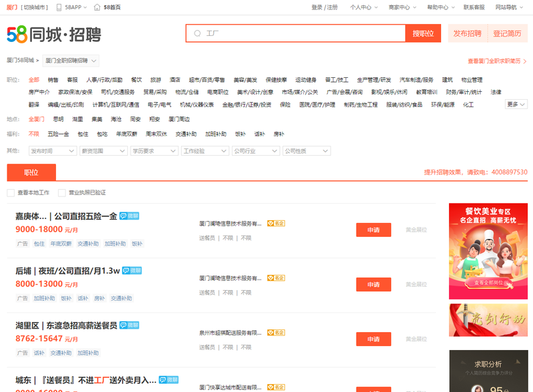Click the search magnifier icon
This screenshot has width=533, height=392.
pyautogui.click(x=197, y=33)
